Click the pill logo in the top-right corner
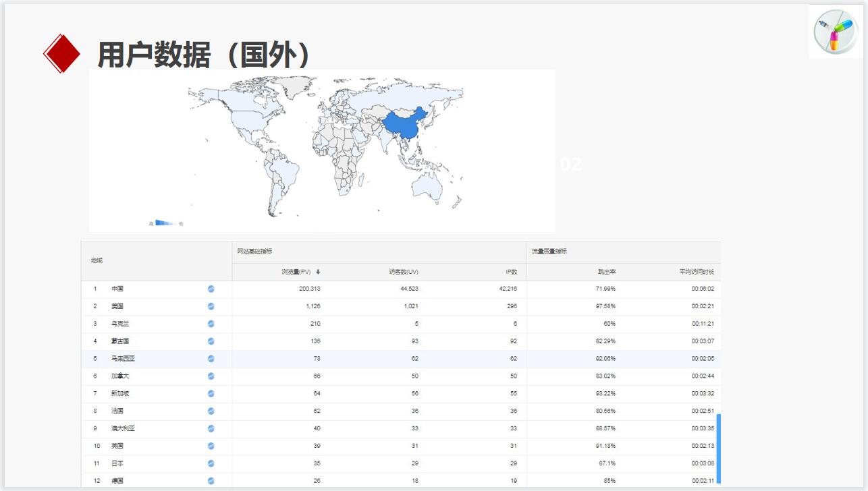This screenshot has width=868, height=491. 835,31
